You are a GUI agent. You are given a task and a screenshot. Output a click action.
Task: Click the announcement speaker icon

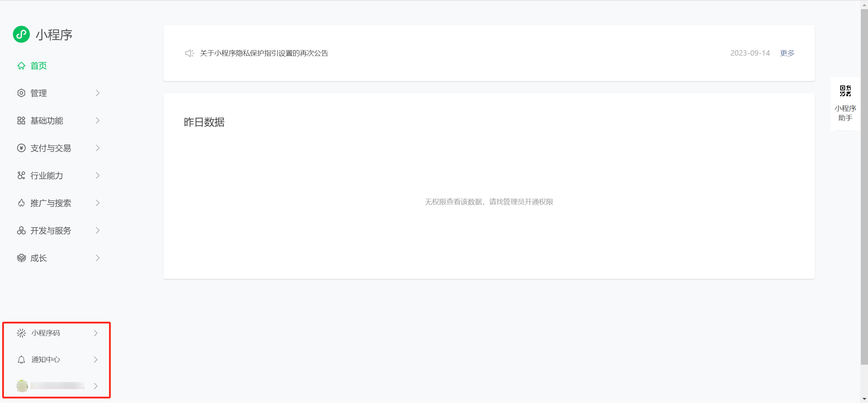point(189,53)
